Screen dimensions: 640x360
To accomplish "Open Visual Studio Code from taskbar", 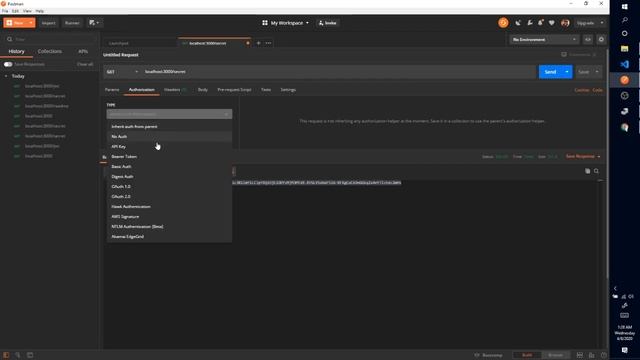I will [624, 64].
